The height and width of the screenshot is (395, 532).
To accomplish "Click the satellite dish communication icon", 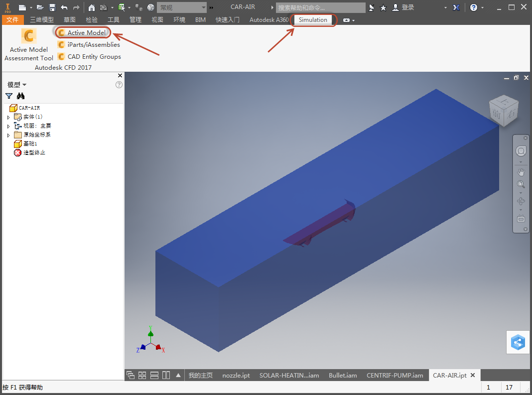I will 372,7.
